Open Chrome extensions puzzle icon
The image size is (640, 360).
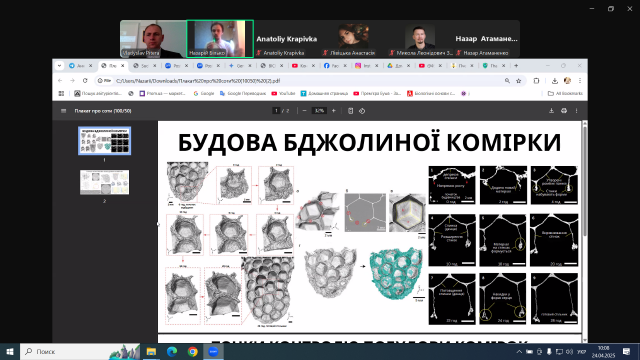tap(536, 81)
